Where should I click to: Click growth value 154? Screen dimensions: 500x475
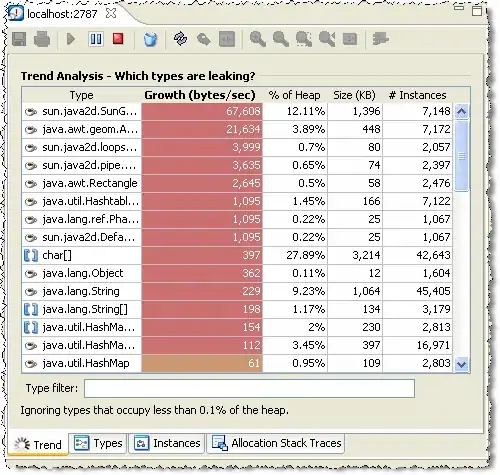pyautogui.click(x=251, y=327)
